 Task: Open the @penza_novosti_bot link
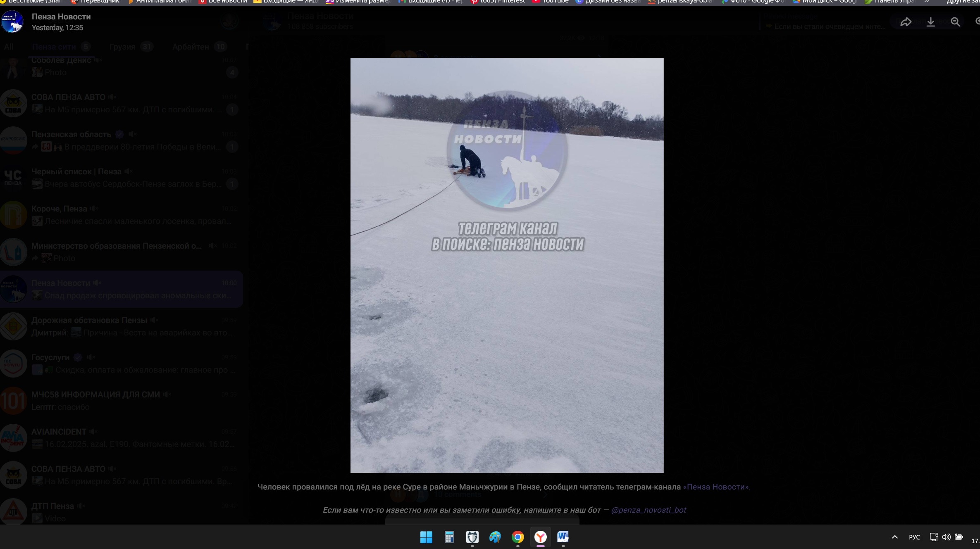pyautogui.click(x=649, y=510)
